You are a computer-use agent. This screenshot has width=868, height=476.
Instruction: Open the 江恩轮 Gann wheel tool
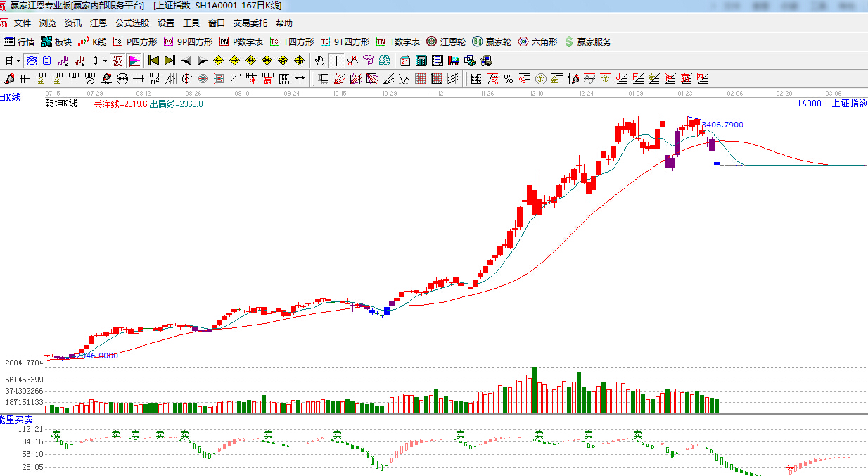click(445, 42)
